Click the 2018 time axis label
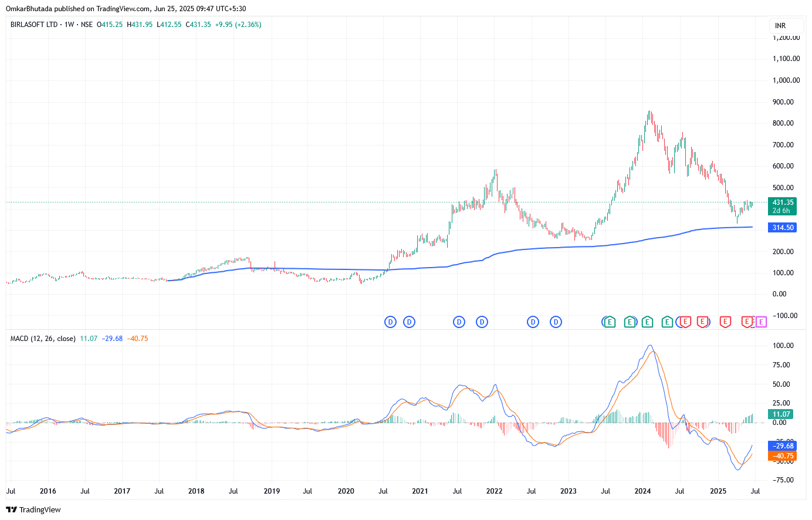 (197, 491)
